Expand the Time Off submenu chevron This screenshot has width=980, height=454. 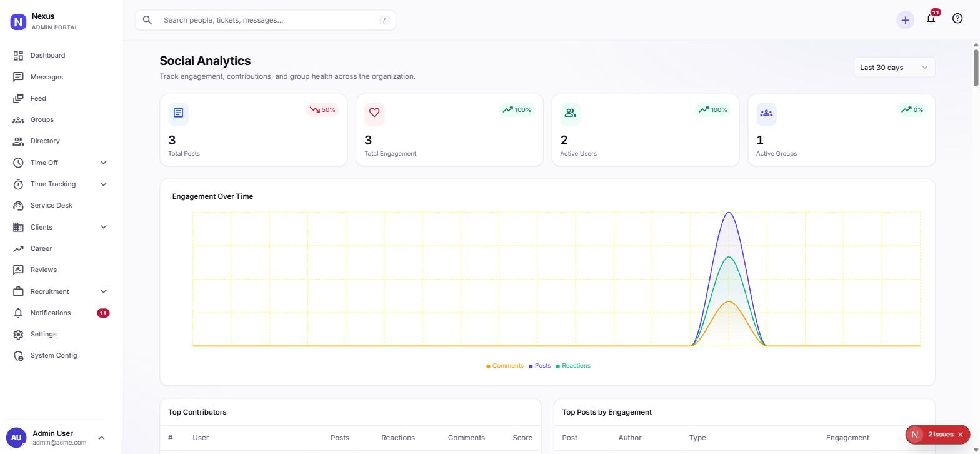[104, 163]
